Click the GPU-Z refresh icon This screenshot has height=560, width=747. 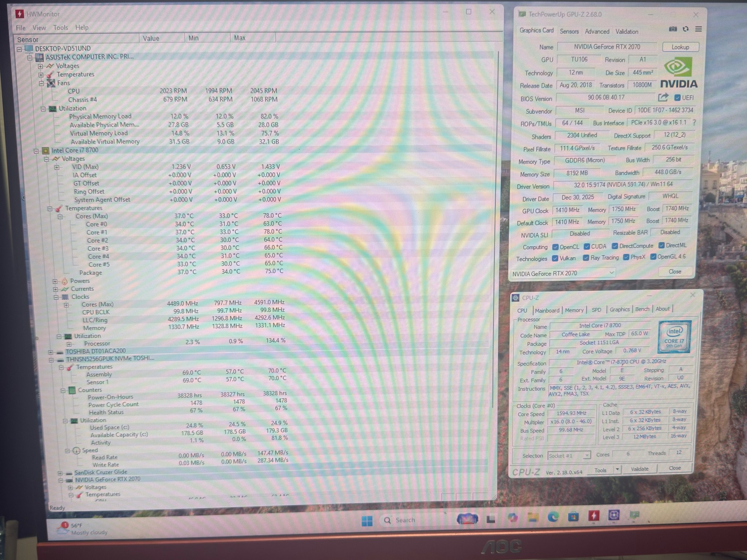tap(686, 29)
